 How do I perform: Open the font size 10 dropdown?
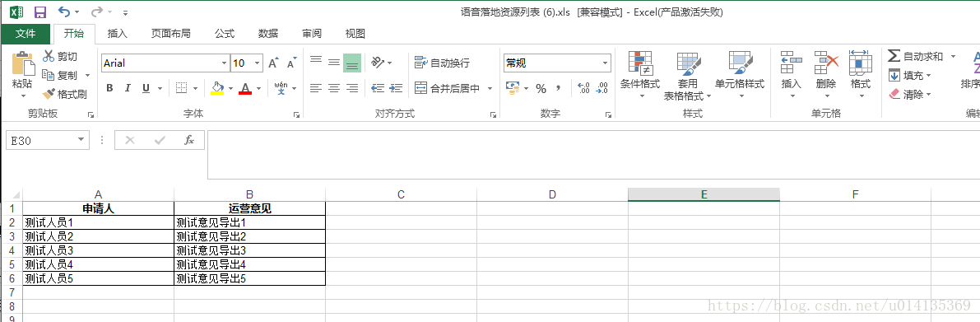click(x=257, y=63)
